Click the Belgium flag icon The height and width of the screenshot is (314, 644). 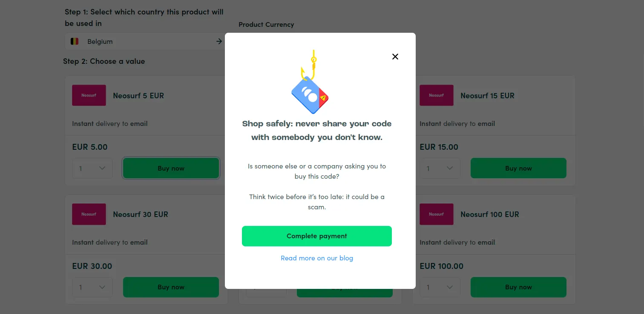[75, 41]
